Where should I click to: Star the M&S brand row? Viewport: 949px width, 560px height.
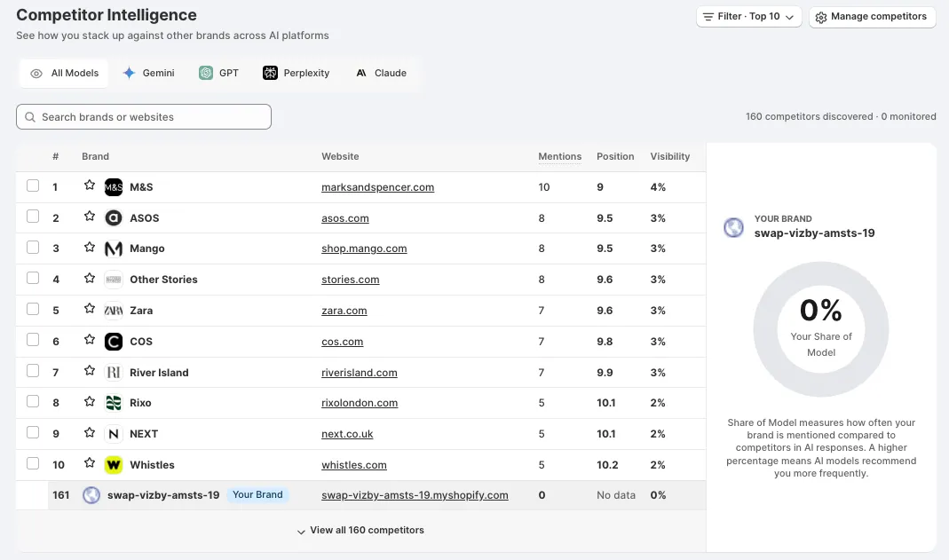pyautogui.click(x=90, y=185)
